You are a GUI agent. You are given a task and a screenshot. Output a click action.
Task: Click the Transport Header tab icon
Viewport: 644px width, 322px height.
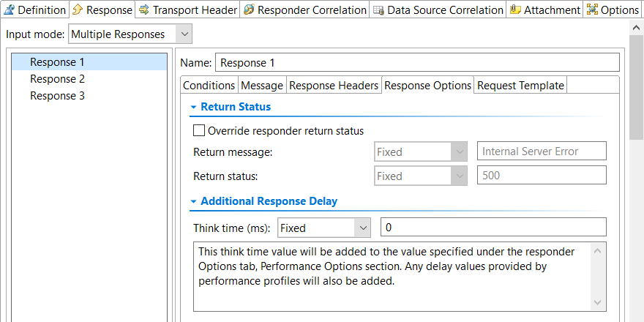(143, 10)
